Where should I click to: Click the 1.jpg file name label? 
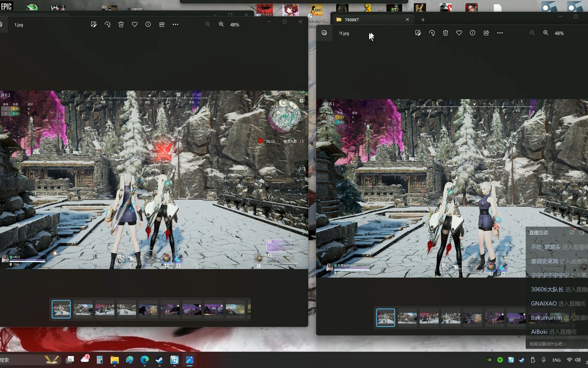19,25
